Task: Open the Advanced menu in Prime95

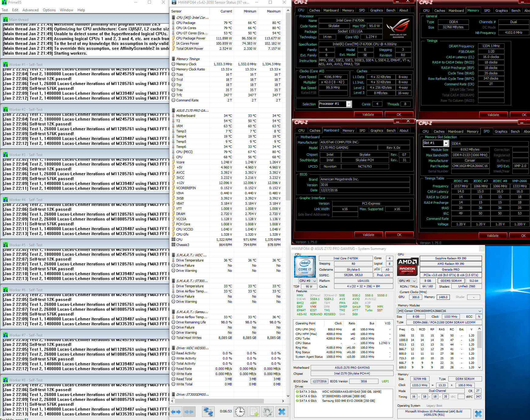Action: tap(30, 10)
